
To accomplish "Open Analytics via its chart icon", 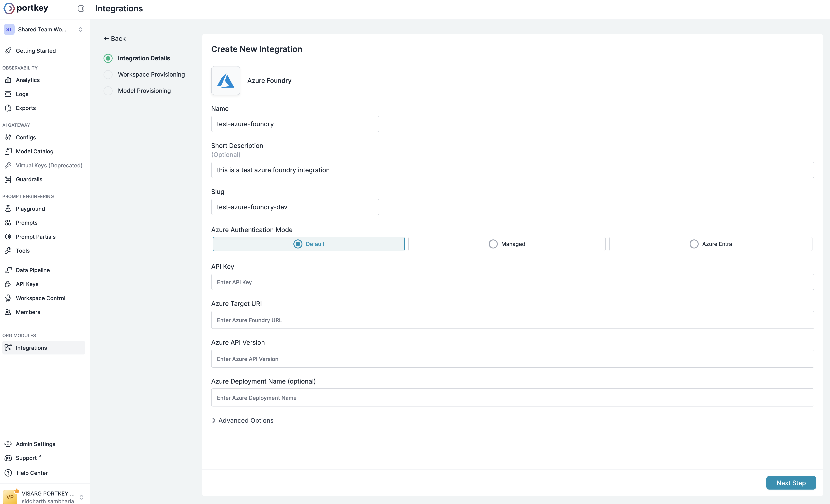I will point(8,80).
